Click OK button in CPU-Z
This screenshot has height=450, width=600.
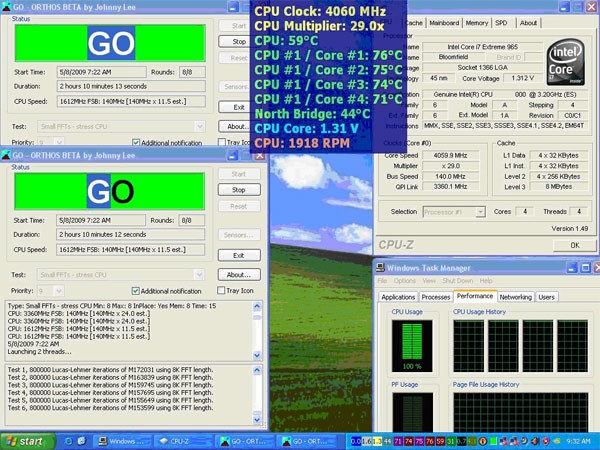574,245
